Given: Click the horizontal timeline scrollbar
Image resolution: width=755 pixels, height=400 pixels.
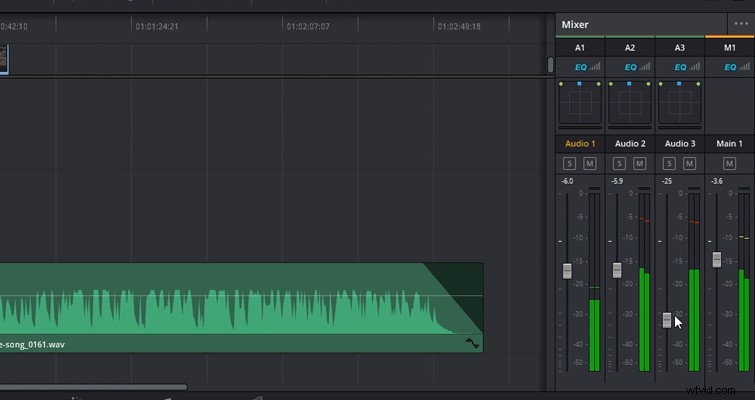Looking at the screenshot, I should [x=93, y=387].
